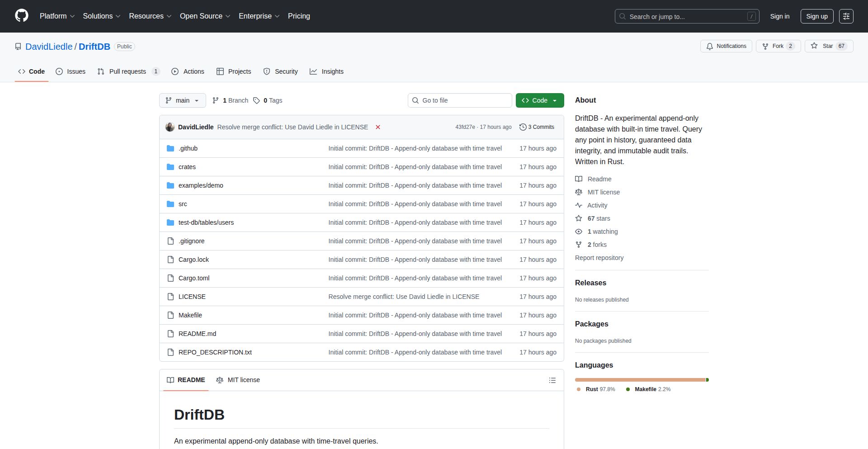This screenshot has width=868, height=449.
Task: Click the tag icon beside 0 Tags
Action: [x=256, y=100]
